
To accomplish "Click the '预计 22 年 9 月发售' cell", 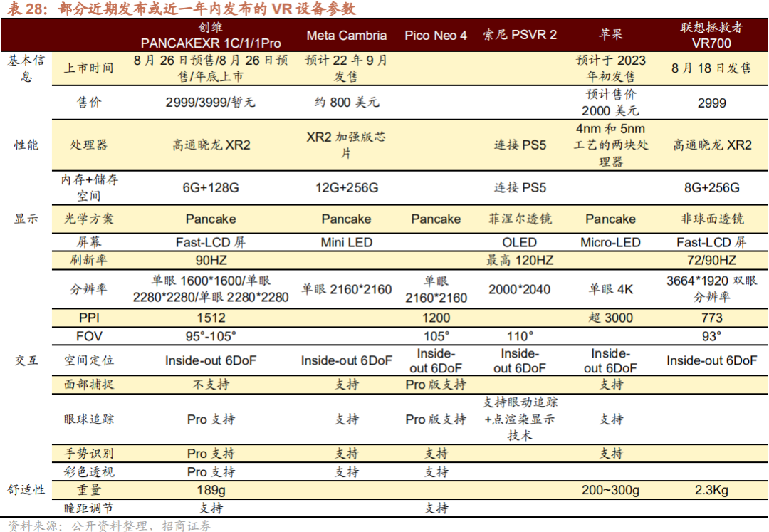I will point(346,68).
